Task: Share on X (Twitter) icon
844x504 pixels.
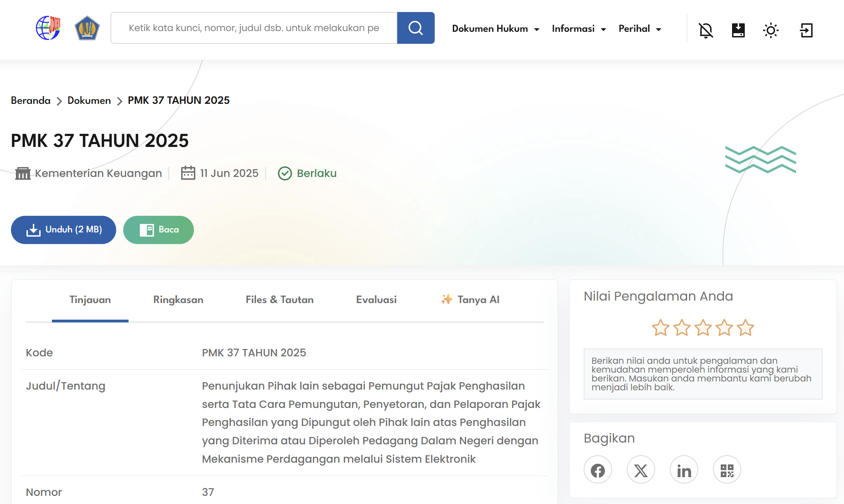Action: point(641,470)
